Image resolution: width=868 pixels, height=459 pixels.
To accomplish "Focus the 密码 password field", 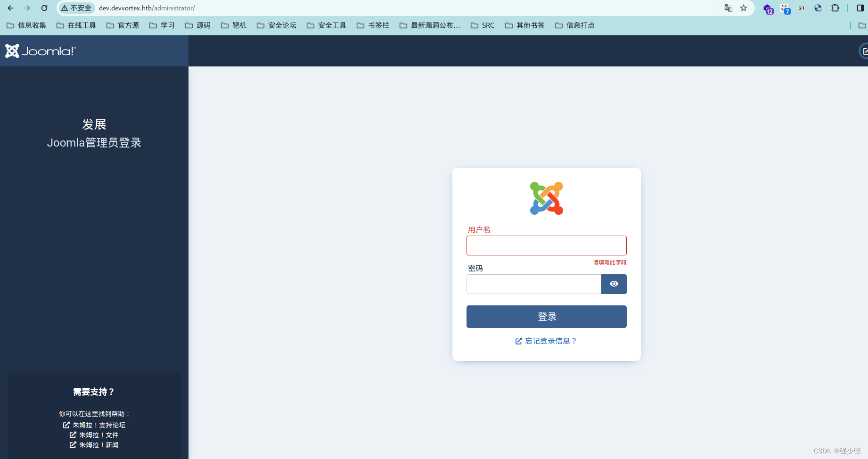I will click(534, 284).
